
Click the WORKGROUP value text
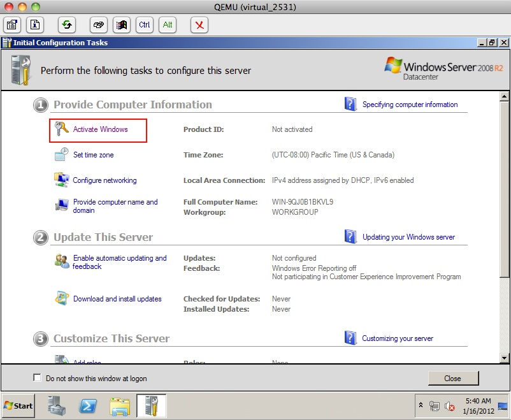click(x=295, y=212)
